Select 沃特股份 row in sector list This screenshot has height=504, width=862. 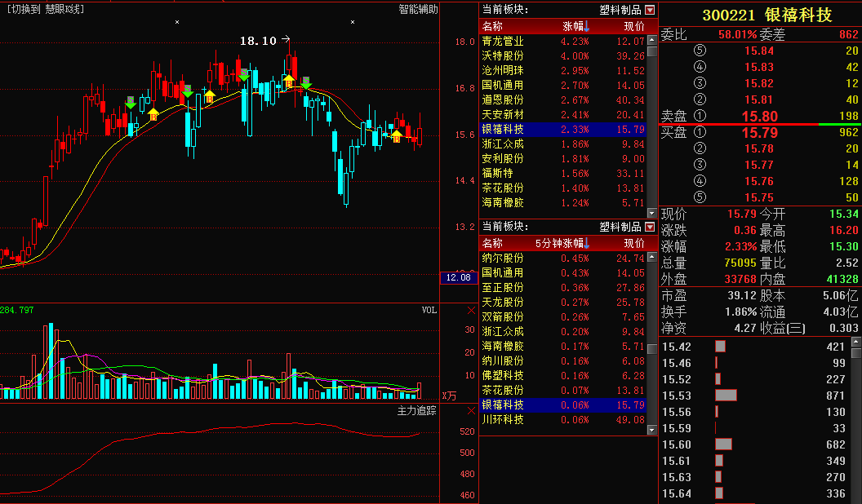coord(503,55)
